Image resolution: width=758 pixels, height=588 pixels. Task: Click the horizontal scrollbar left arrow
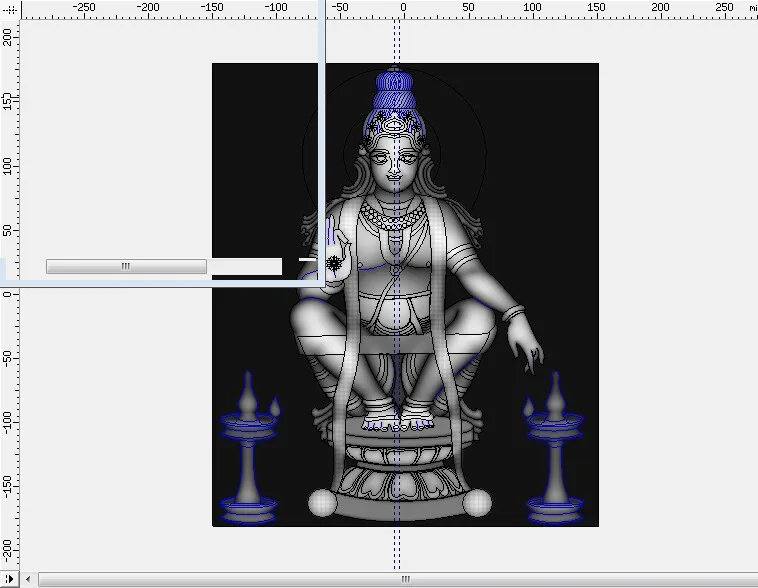pos(28,579)
